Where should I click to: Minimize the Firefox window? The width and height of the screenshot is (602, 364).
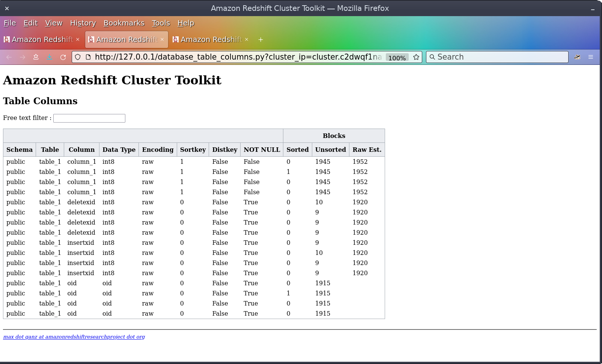point(593,9)
